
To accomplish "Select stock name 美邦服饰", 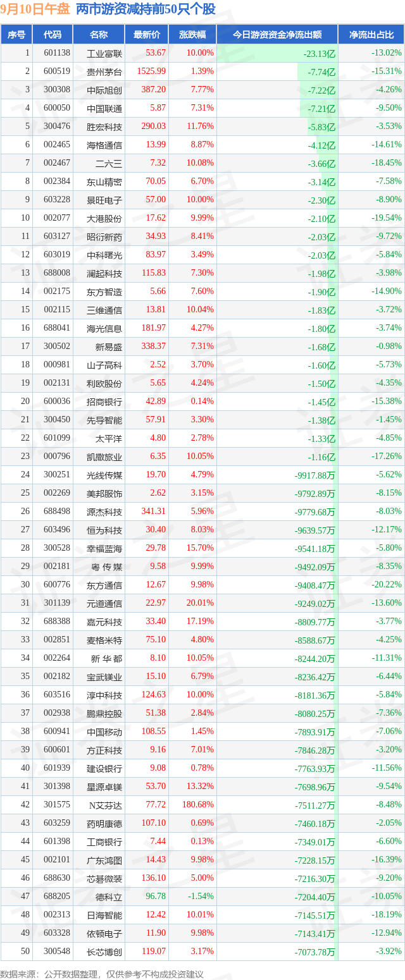I will coord(104,493).
